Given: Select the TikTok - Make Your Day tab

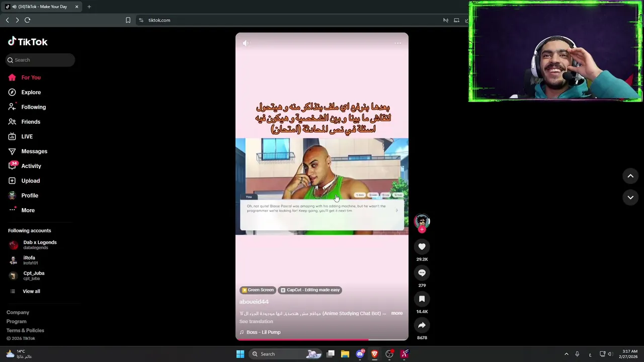Looking at the screenshot, I should click(41, 7).
